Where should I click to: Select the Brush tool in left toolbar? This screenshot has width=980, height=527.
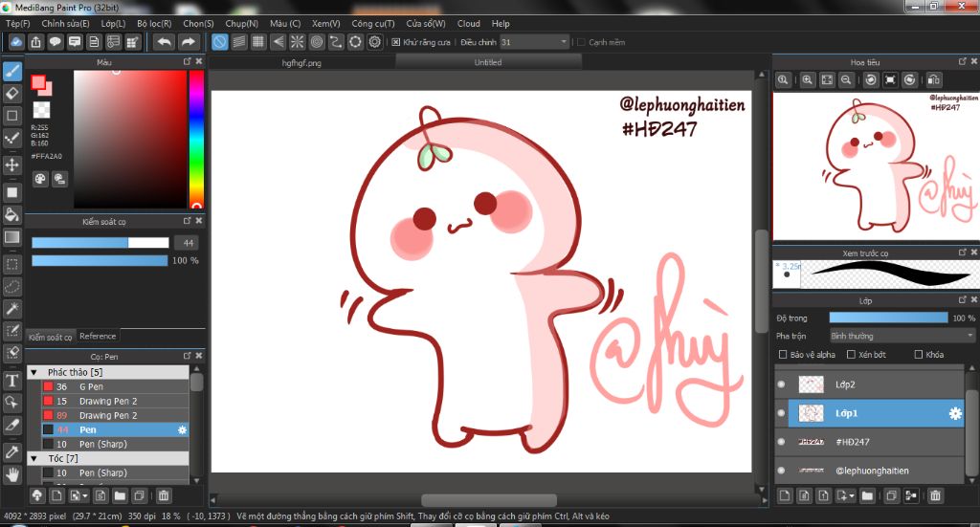[12, 71]
